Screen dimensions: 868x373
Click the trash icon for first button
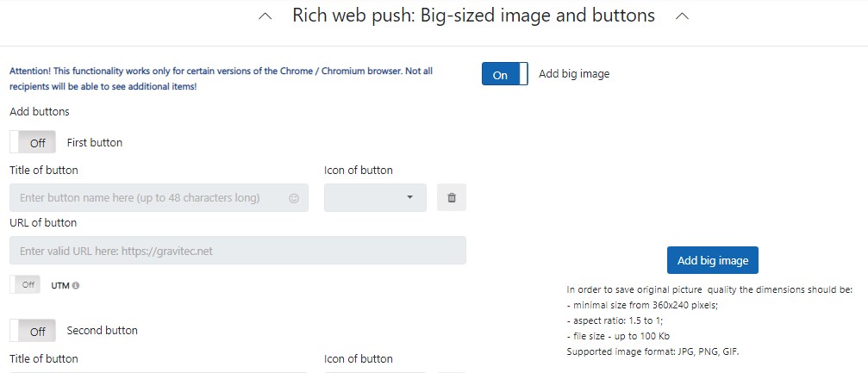(x=452, y=197)
